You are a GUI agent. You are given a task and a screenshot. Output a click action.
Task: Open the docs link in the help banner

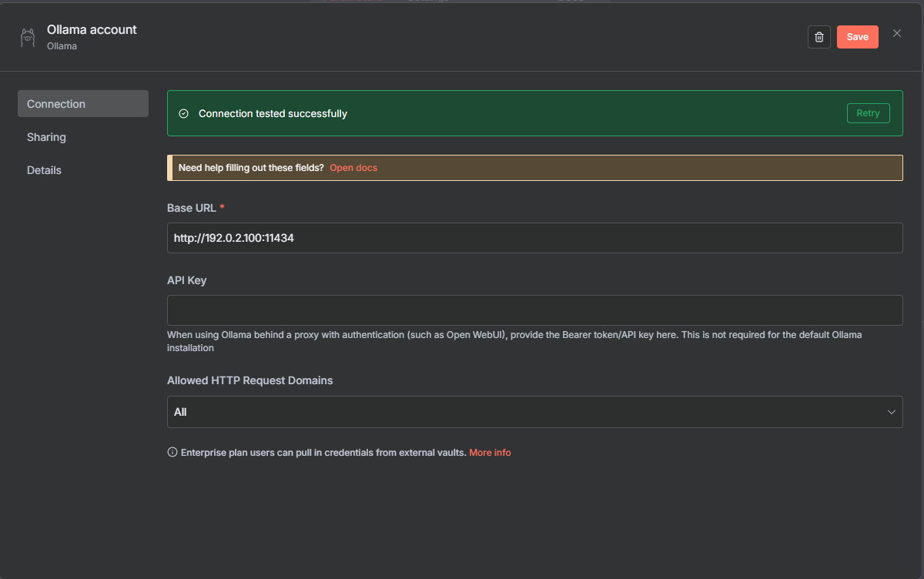353,168
